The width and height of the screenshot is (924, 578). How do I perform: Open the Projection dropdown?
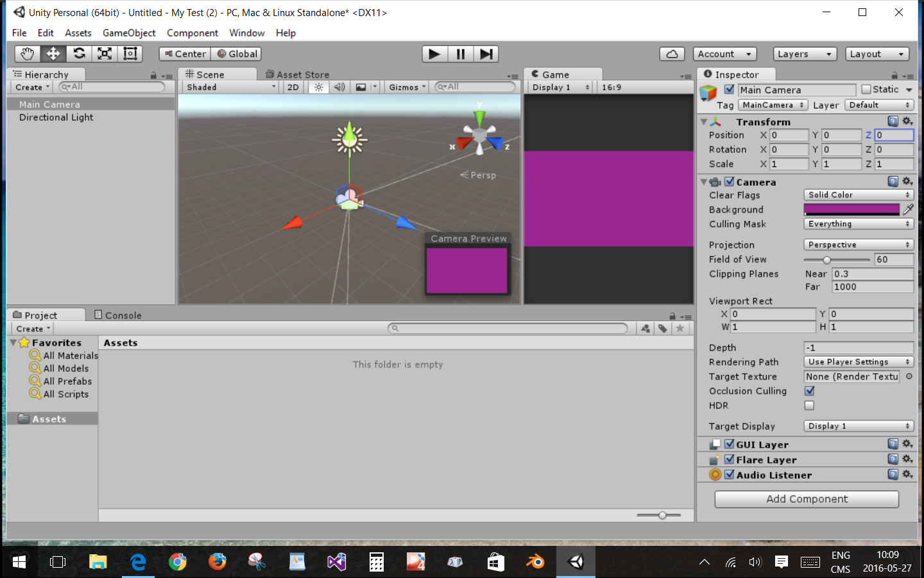(x=858, y=244)
